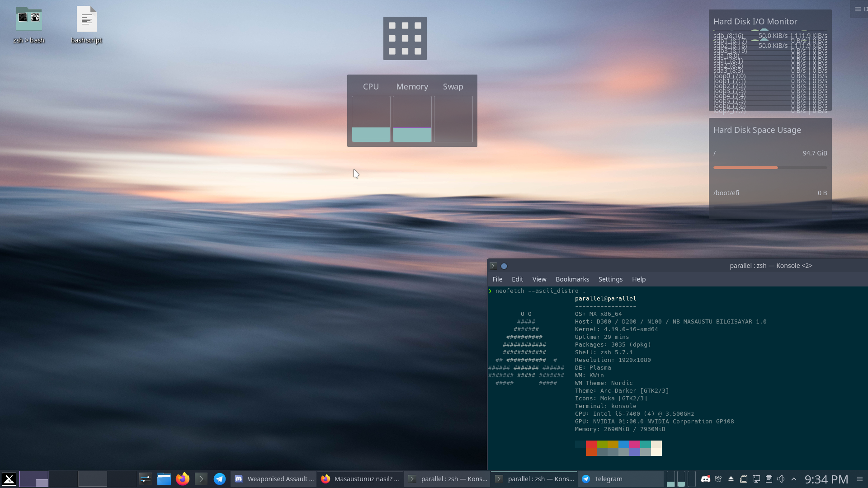Open the device notifier eject tray icon
The width and height of the screenshot is (868, 488).
click(x=731, y=479)
